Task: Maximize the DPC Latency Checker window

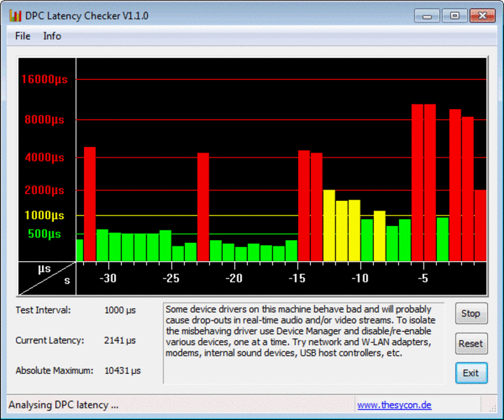Action: 454,15
